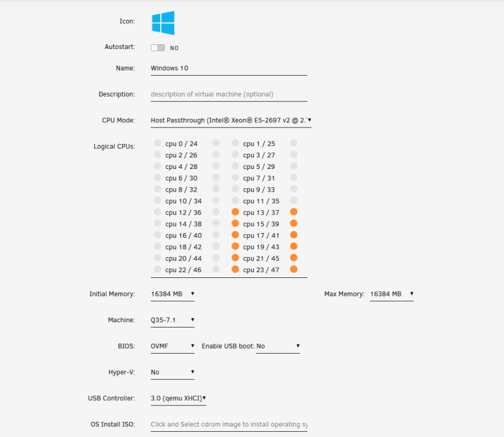Check cpu 2 circle left of 'cpu 2 / 26'

coord(157,154)
